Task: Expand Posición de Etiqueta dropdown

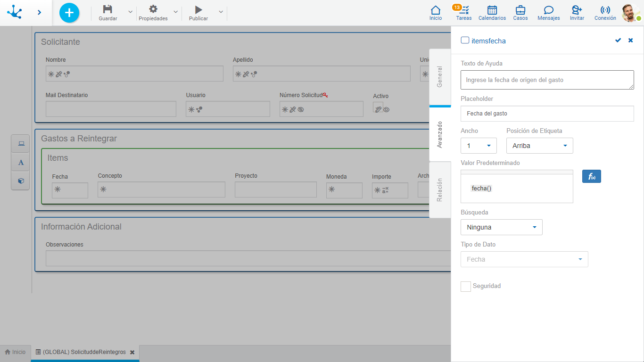Action: tap(539, 146)
